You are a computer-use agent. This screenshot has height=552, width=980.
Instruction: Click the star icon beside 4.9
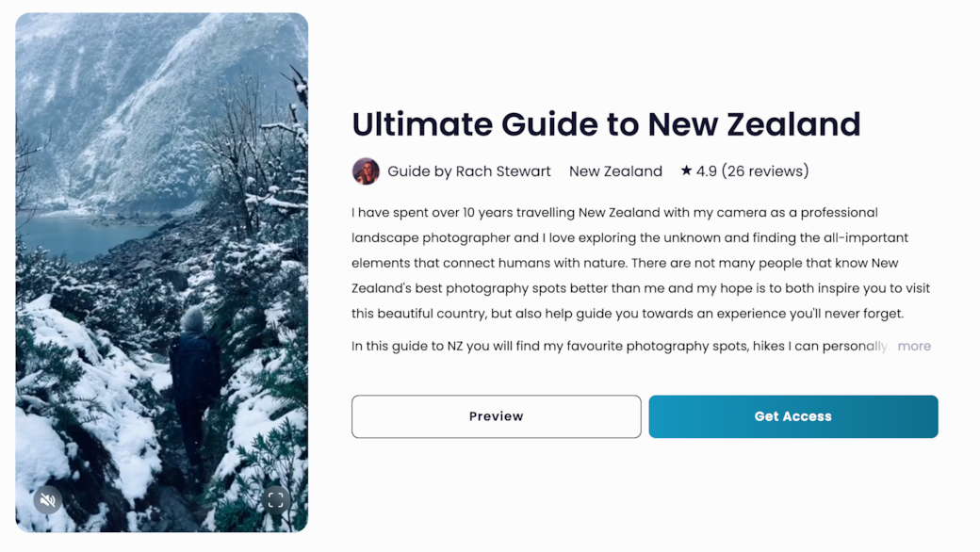[x=686, y=170]
